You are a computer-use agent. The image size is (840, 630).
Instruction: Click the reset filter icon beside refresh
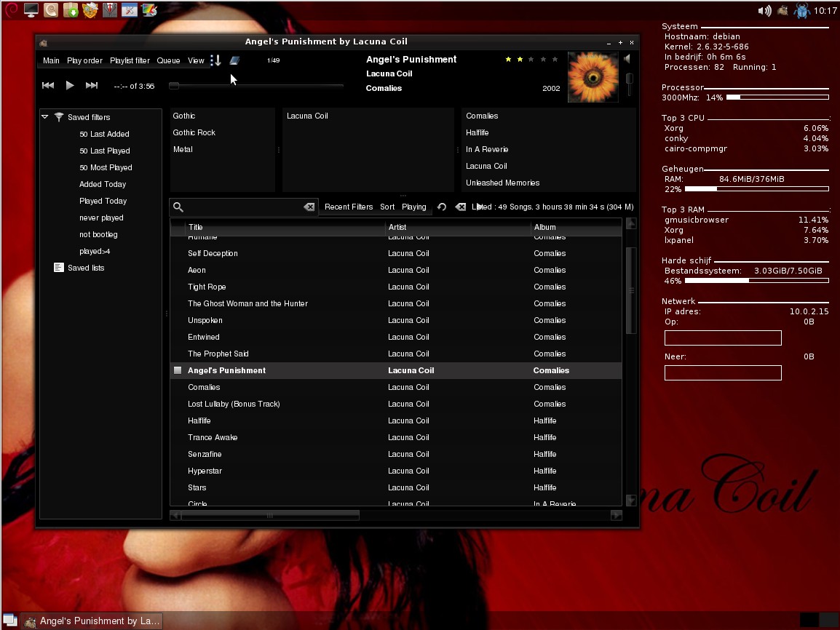[460, 207]
